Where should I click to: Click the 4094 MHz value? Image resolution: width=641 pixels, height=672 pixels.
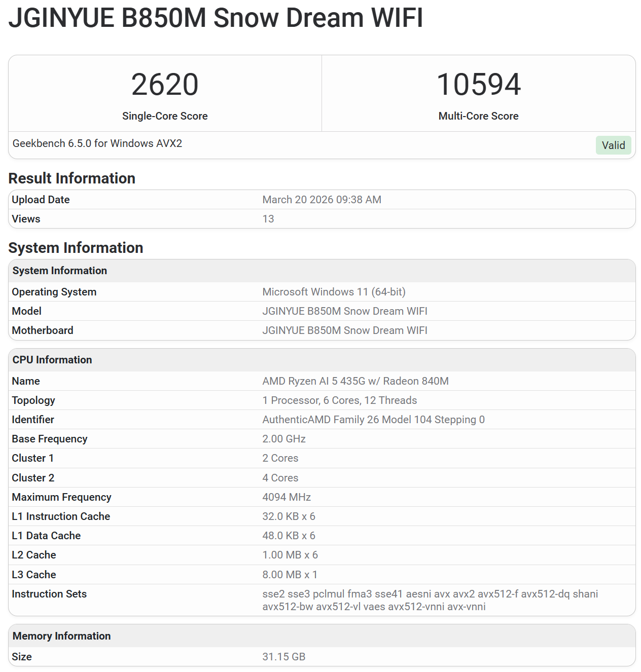[287, 497]
